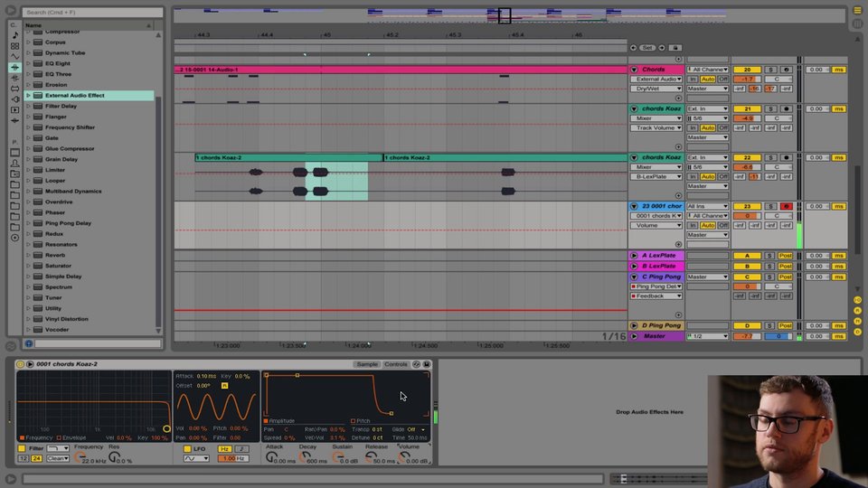Open the MIDI Effects category icon
The height and width of the screenshot is (488, 868).
[x=15, y=78]
